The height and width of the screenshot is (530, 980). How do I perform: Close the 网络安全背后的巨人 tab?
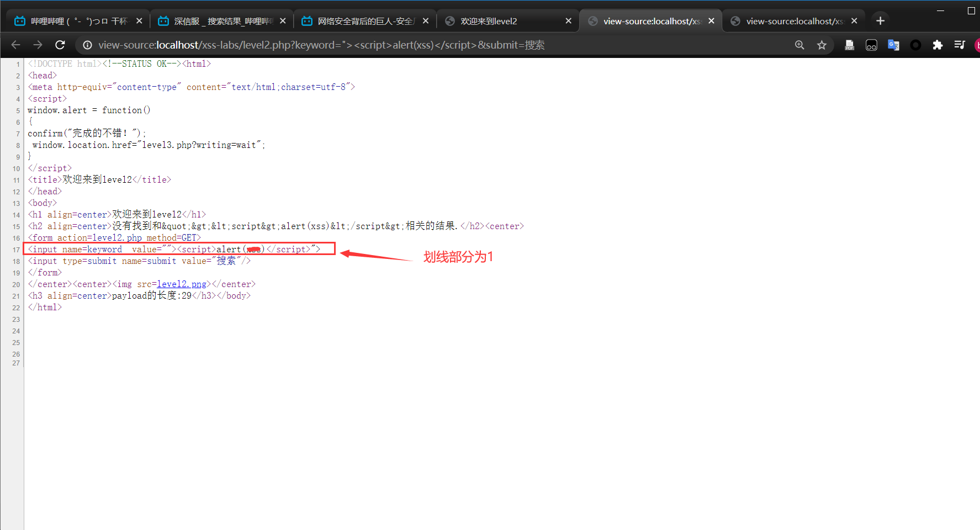[426, 21]
